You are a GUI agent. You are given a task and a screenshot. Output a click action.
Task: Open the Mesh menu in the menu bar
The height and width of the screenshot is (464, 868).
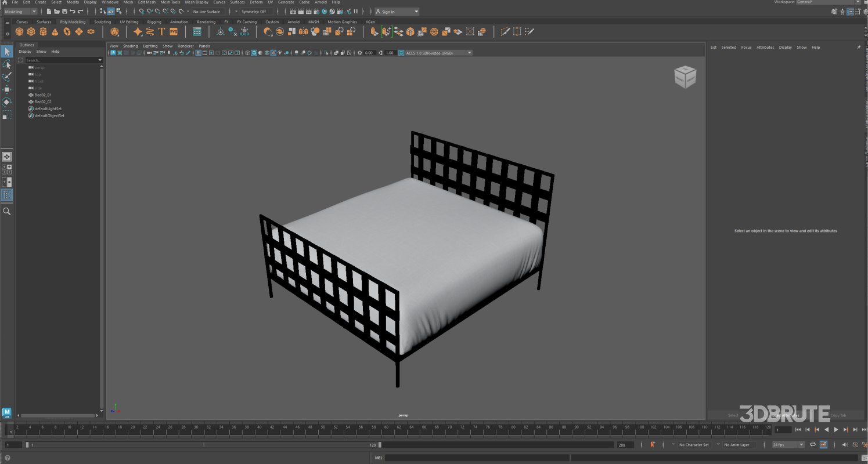(128, 2)
